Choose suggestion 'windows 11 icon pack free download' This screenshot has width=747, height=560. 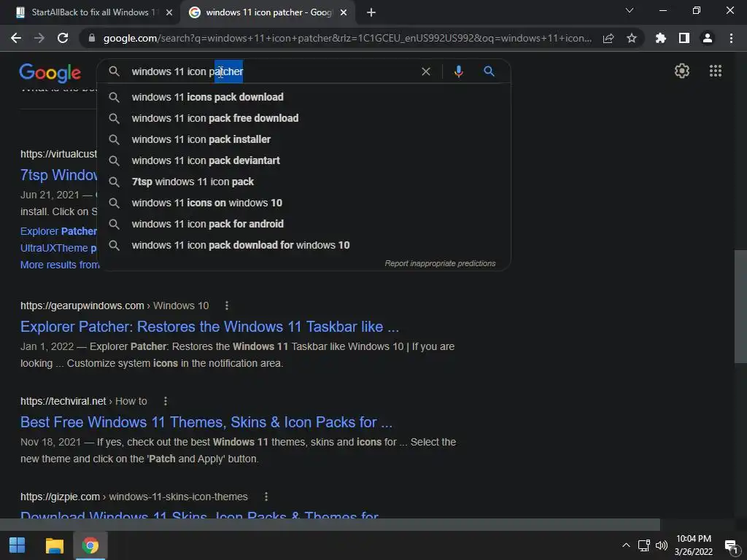[x=304, y=118]
